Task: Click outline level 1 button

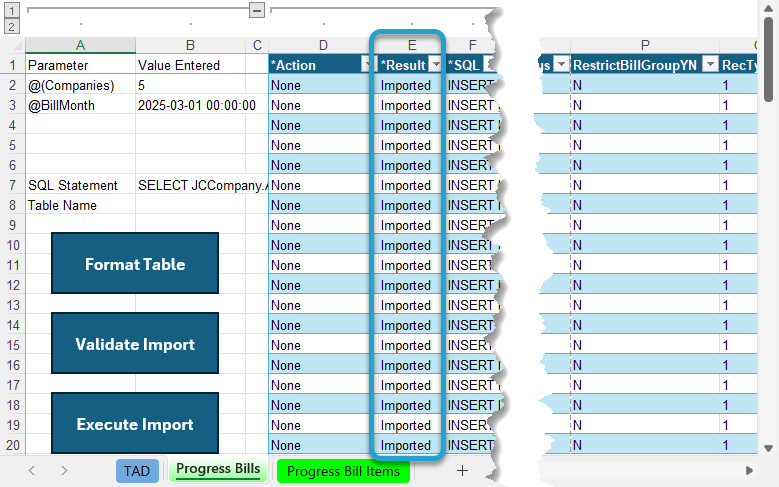Action: [x=12, y=10]
